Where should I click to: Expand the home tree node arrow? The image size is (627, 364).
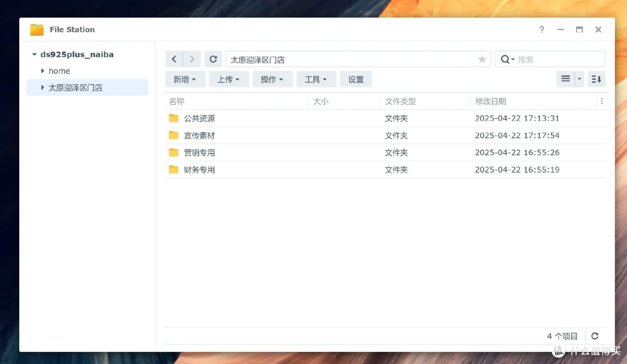42,71
